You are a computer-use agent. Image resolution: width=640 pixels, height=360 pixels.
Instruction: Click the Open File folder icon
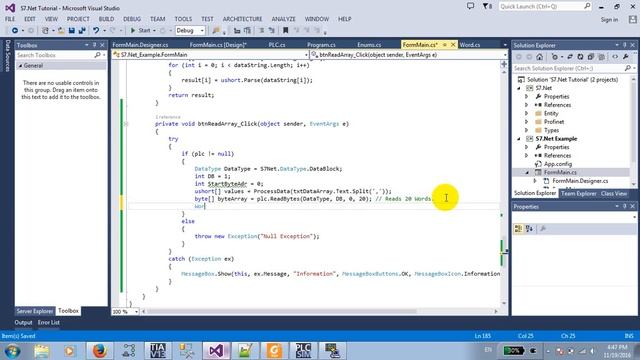[61, 30]
